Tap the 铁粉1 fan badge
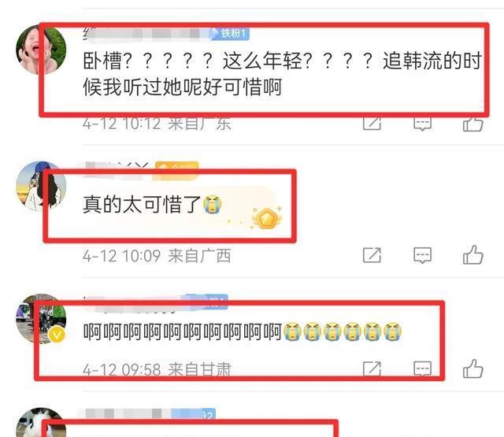This screenshot has width=504, height=437. 231,33
